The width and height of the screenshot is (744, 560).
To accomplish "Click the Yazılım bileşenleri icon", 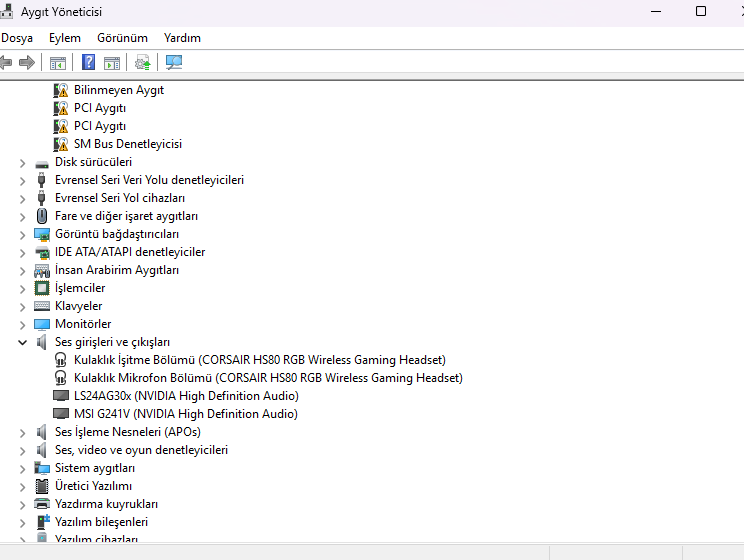I will coord(43,522).
